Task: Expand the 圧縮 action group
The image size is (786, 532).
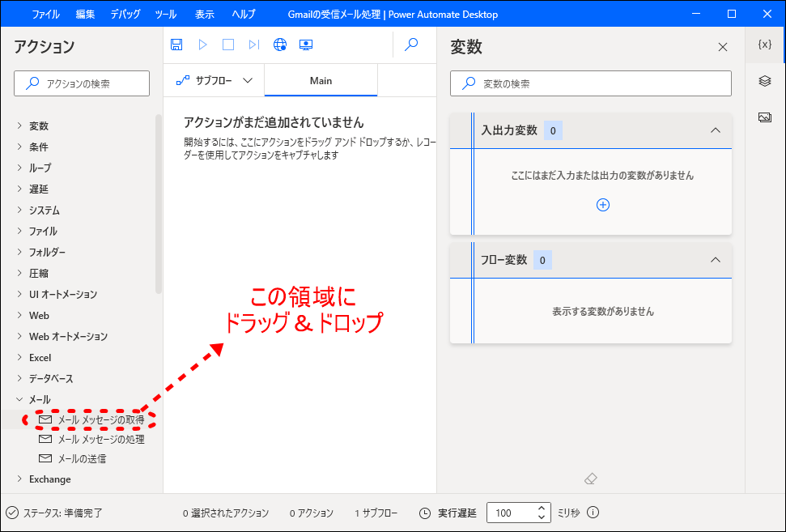Action: tap(19, 273)
